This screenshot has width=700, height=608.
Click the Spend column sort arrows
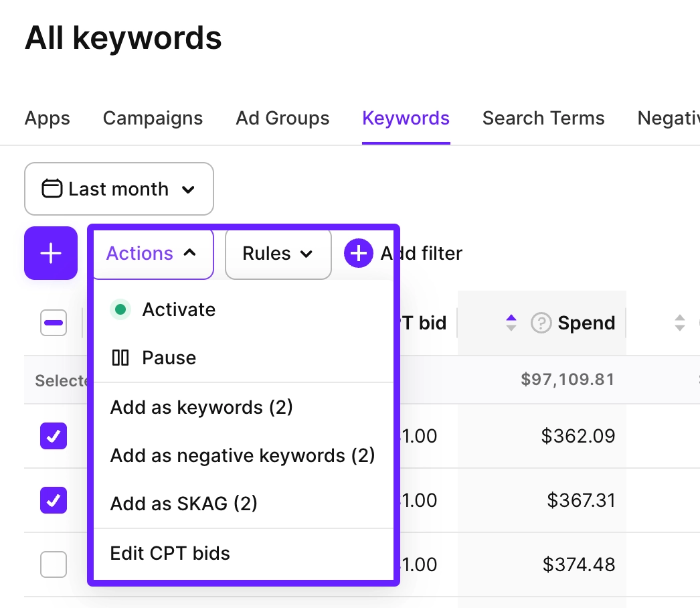[511, 323]
